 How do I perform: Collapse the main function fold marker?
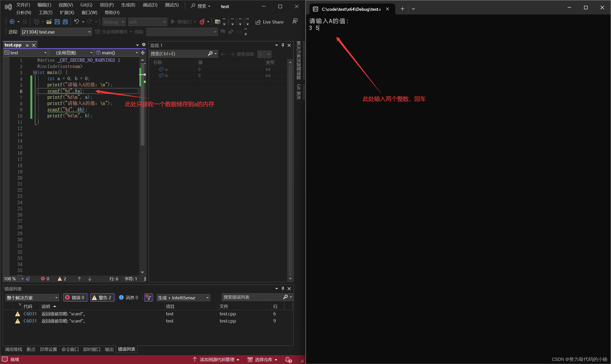(35, 72)
